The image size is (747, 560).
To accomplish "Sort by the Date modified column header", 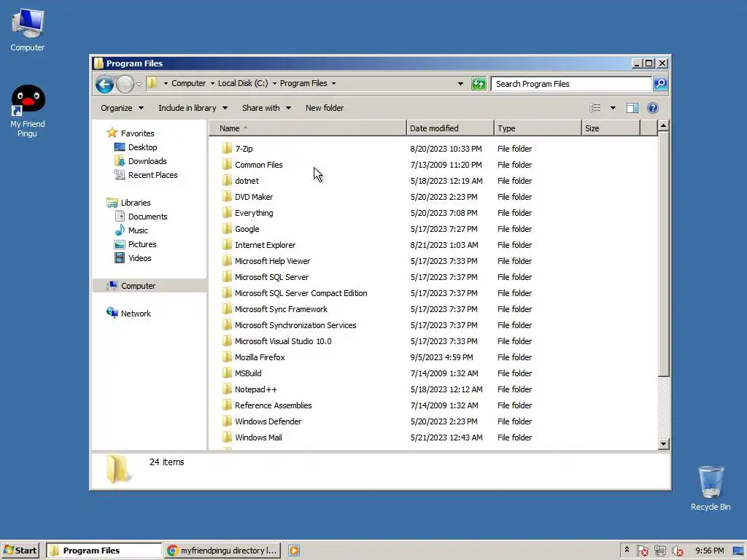I will pos(450,128).
